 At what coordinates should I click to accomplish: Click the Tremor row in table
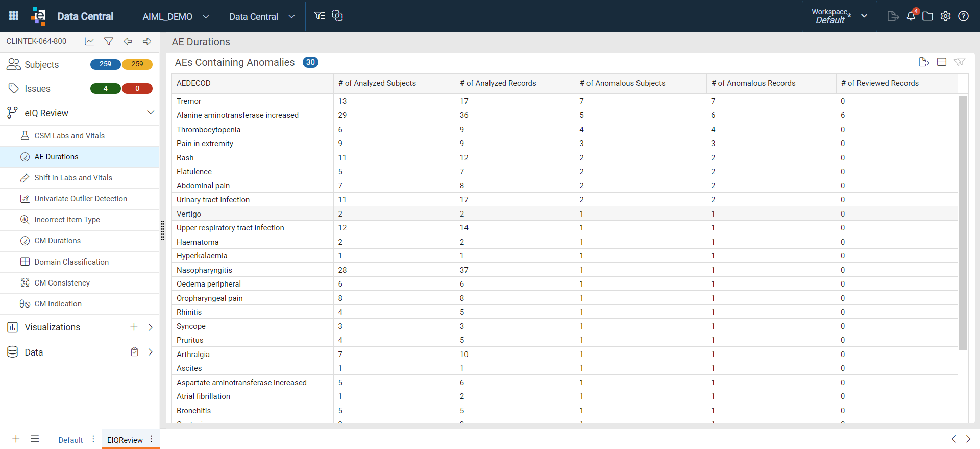[565, 101]
